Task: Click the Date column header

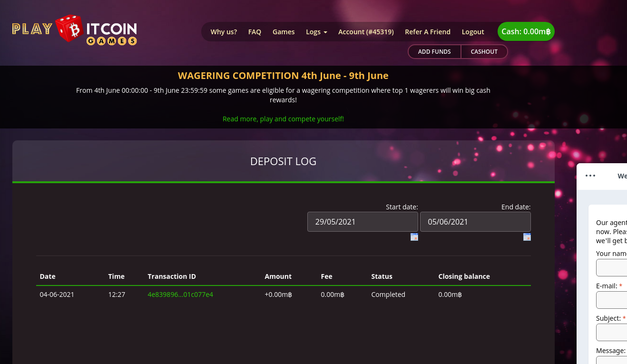Action: (x=48, y=276)
